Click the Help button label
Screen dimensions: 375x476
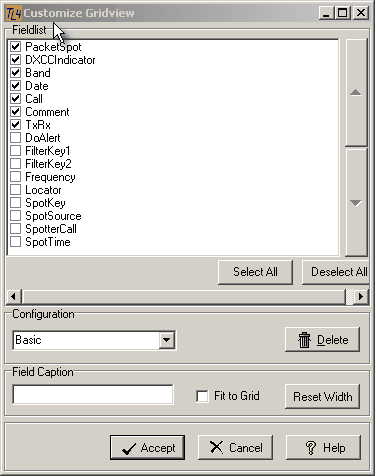(x=334, y=448)
